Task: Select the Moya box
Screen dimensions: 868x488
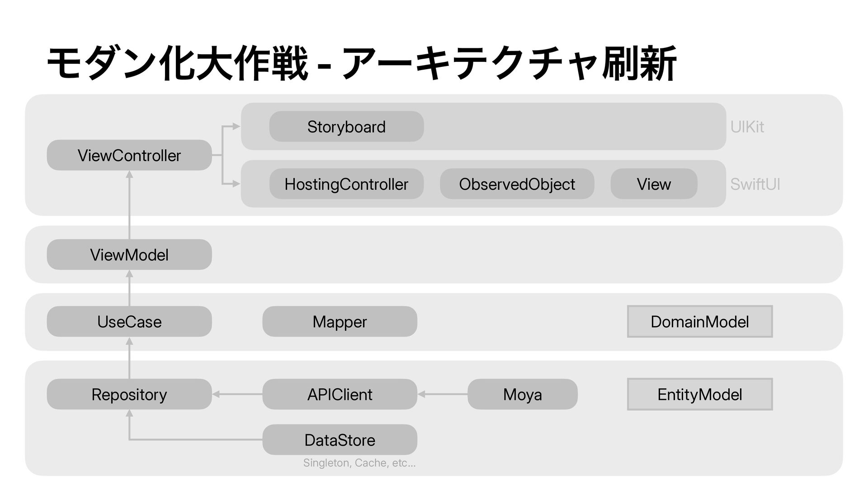Action: [523, 394]
